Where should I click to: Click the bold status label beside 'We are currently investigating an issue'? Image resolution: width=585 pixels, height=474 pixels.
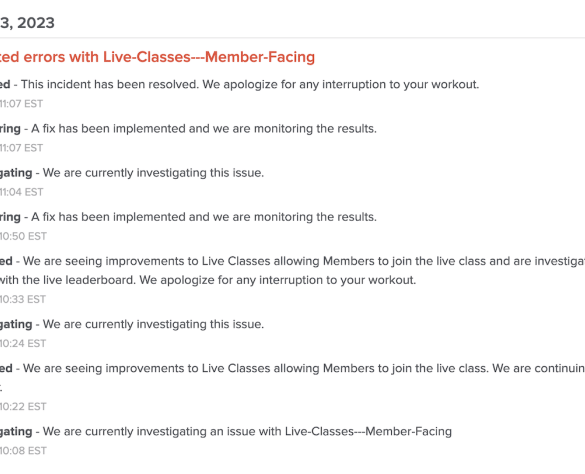click(16, 432)
